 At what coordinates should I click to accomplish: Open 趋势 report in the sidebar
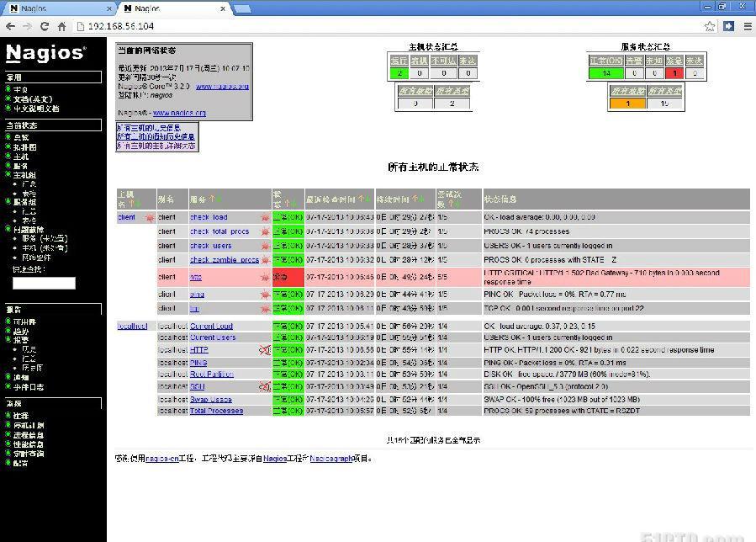tap(21, 331)
